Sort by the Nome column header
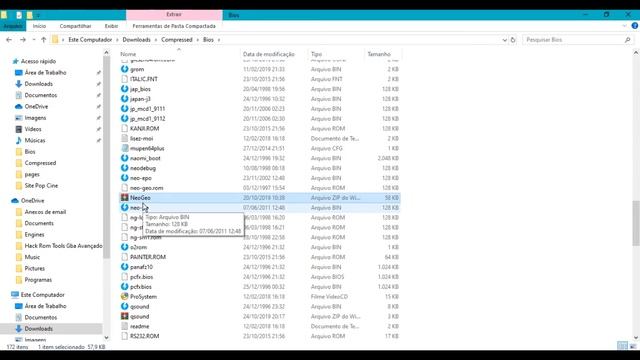This screenshot has height=360, width=640. tap(128, 54)
